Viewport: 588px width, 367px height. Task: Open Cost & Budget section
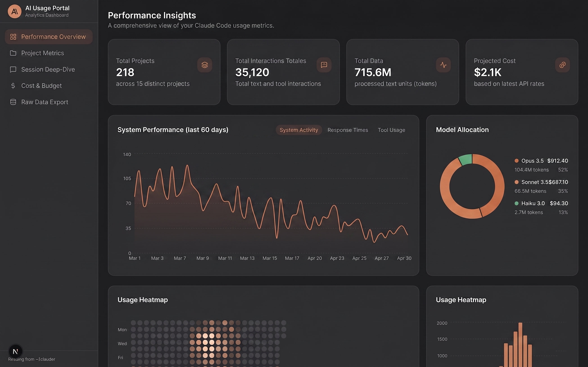[x=49, y=86]
